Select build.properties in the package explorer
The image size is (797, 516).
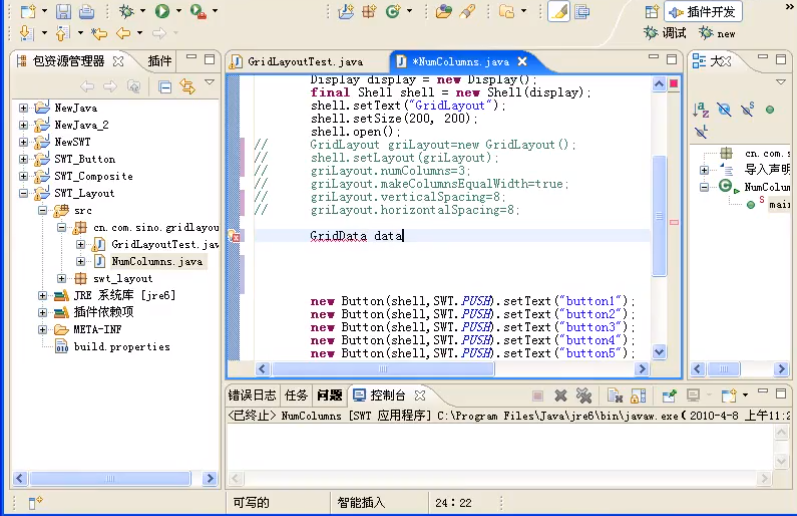tap(121, 347)
